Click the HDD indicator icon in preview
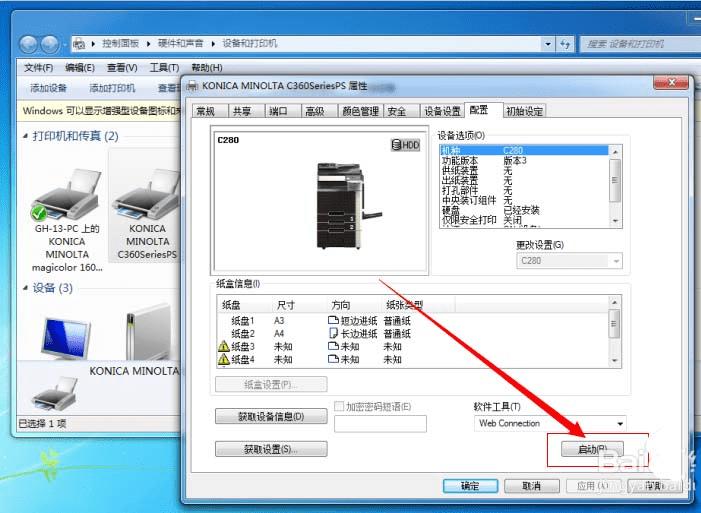Screen dimensions: 701x513 click(405, 145)
